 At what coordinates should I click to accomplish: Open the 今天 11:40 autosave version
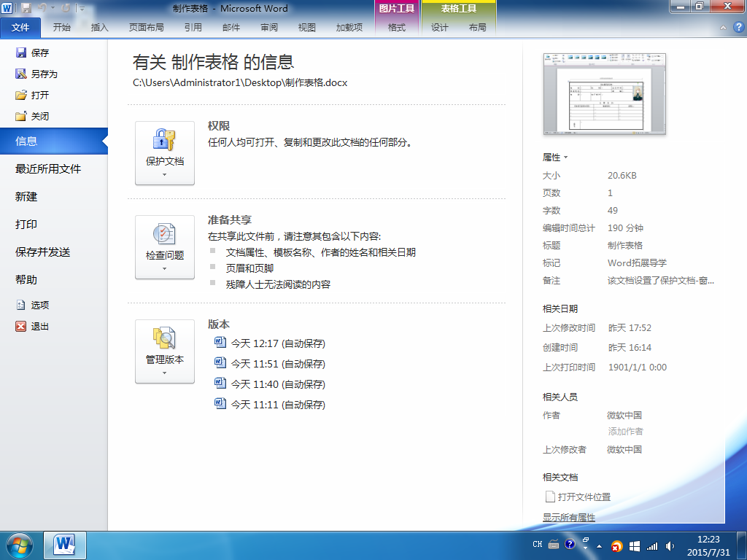278,384
